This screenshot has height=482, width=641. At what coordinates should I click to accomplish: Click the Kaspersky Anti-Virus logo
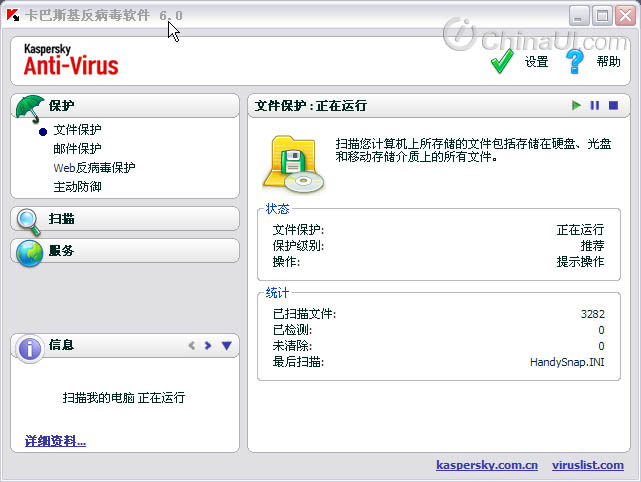(71, 60)
